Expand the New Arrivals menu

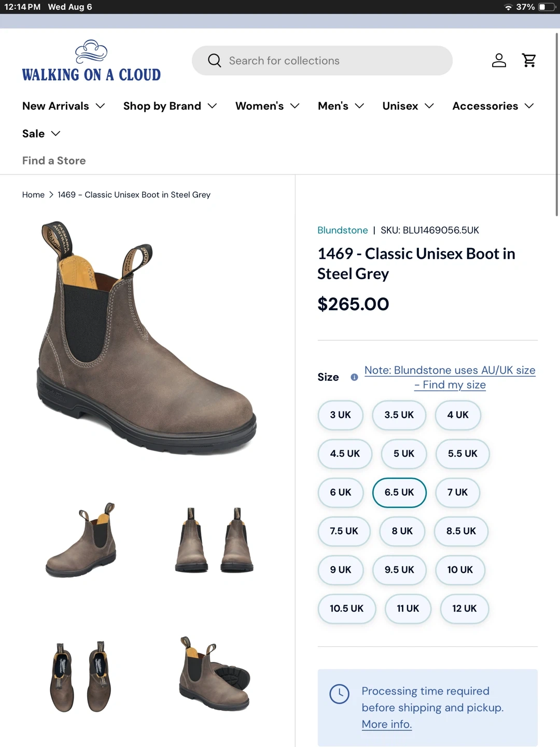[x=63, y=106]
